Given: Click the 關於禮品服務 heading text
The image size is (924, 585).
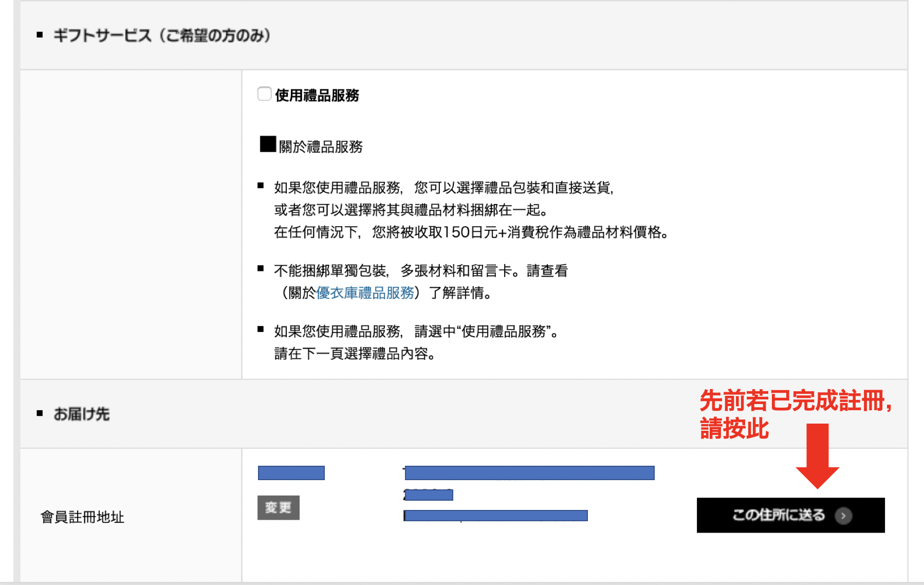Looking at the screenshot, I should coord(321,147).
